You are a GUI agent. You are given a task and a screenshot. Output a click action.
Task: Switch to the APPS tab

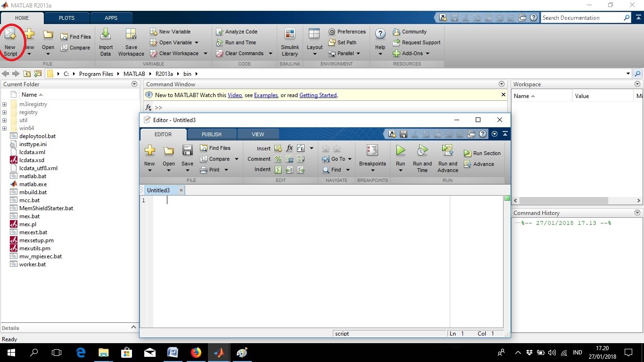(111, 18)
